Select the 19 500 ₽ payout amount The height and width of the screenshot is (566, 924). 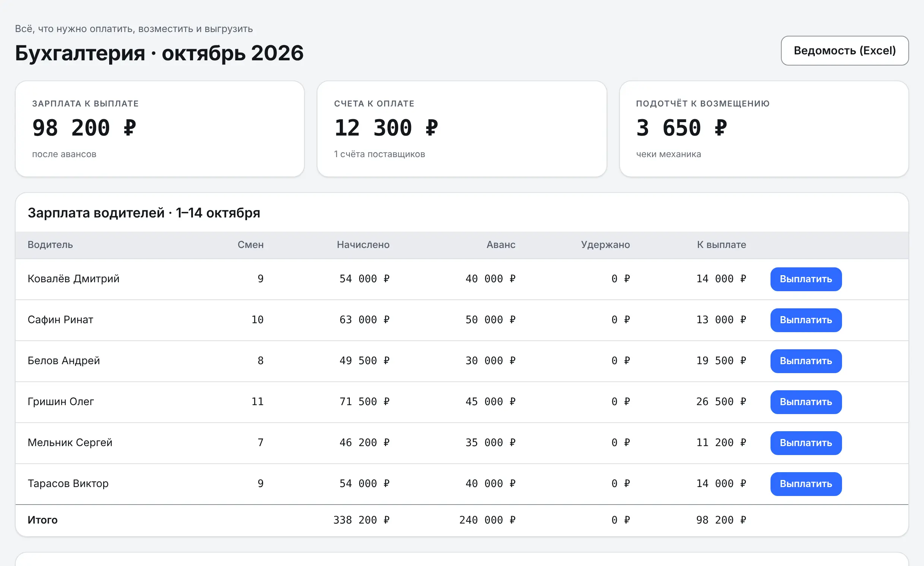(721, 360)
